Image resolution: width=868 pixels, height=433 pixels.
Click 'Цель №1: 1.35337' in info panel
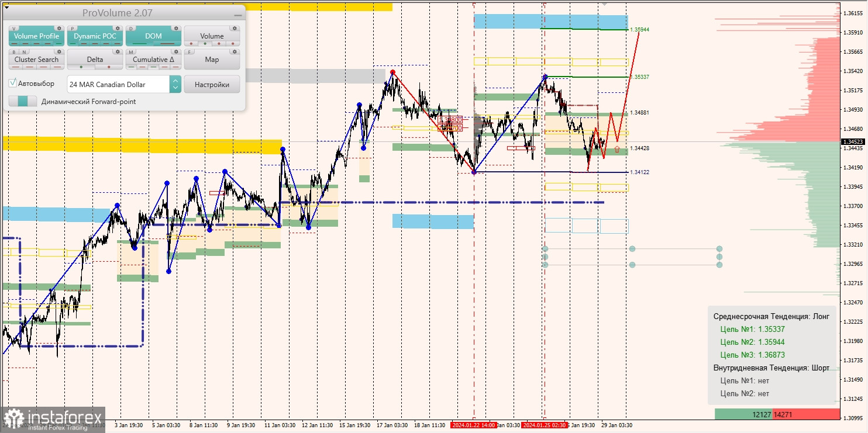tap(752, 329)
